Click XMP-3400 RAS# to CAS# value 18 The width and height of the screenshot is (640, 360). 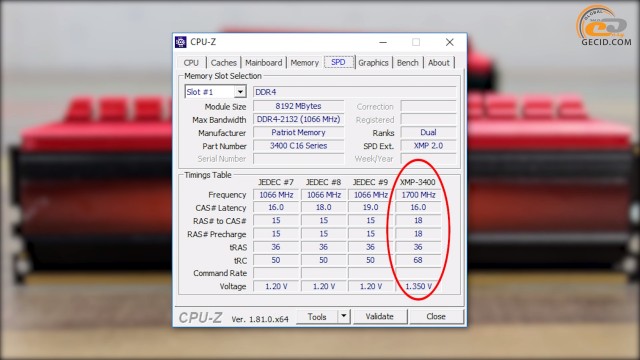click(x=418, y=220)
